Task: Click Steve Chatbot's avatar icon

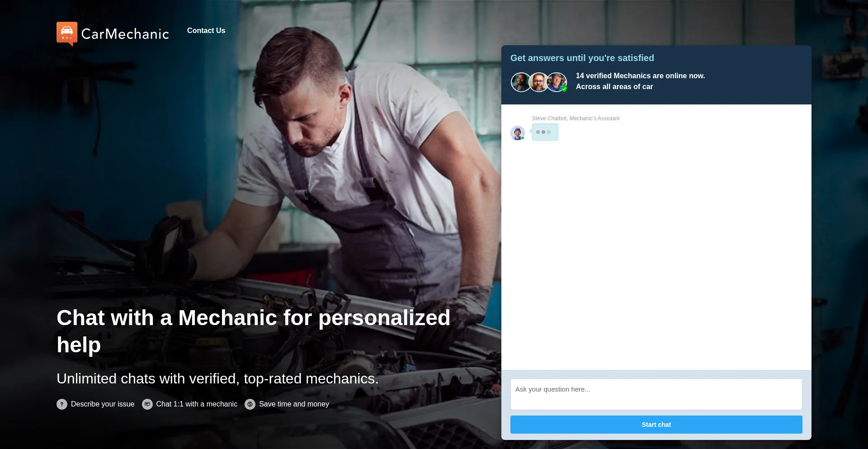Action: pos(517,133)
